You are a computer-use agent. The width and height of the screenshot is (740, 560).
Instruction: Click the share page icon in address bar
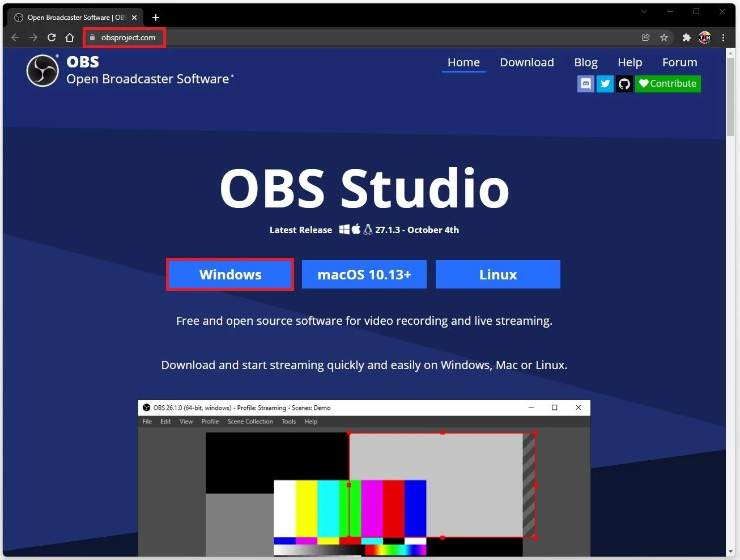coord(645,37)
